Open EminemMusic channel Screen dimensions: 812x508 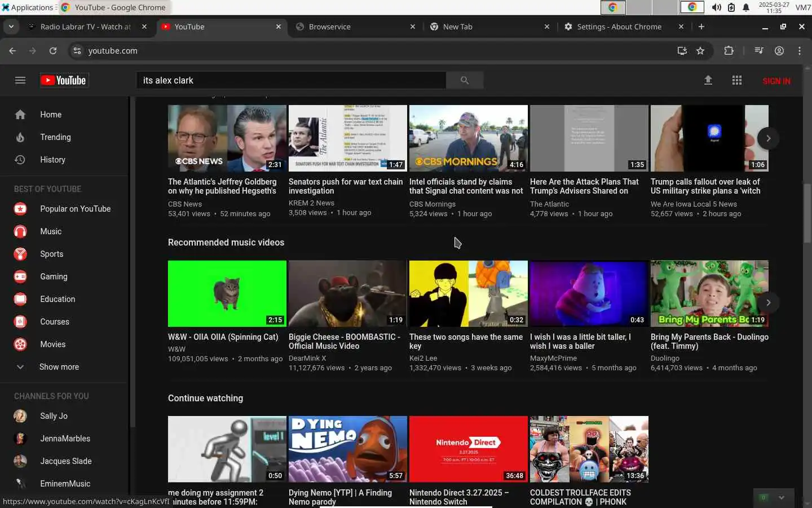tap(65, 484)
